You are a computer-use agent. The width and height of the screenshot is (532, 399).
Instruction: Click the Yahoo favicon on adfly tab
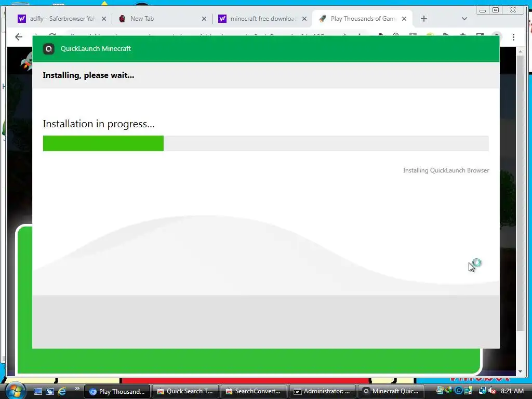(22, 19)
